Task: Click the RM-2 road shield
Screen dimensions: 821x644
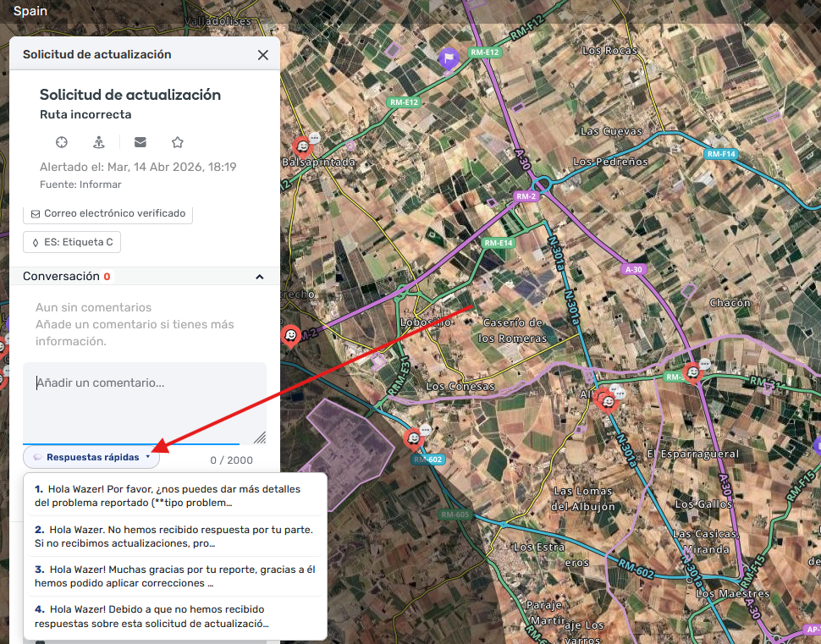Action: point(526,196)
